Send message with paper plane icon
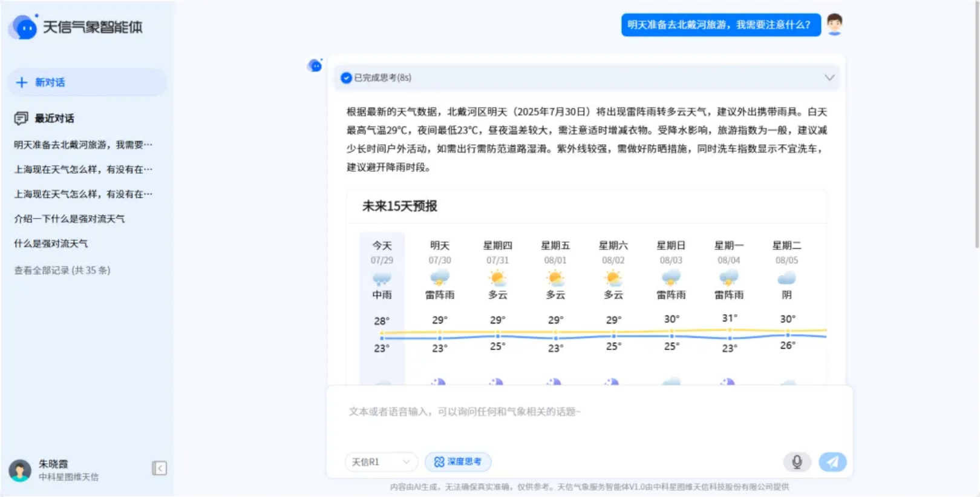The height and width of the screenshot is (497, 980). pos(832,462)
